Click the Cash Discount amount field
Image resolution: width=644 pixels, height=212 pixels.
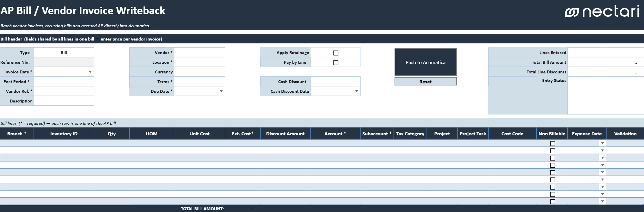coord(335,82)
